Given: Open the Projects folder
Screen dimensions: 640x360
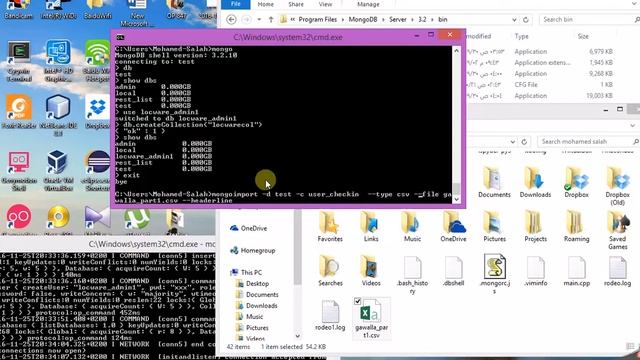Looking at the screenshot, I should [535, 227].
